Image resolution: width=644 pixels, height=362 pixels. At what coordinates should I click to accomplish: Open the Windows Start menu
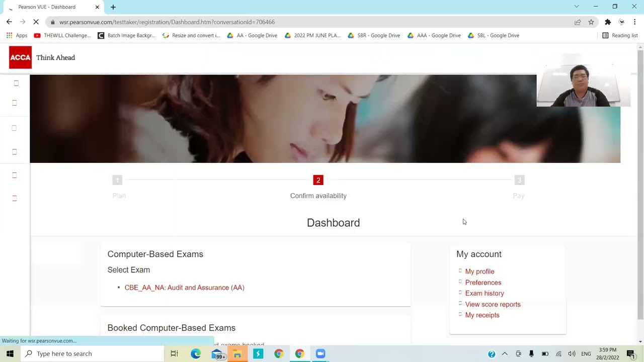pyautogui.click(x=10, y=353)
